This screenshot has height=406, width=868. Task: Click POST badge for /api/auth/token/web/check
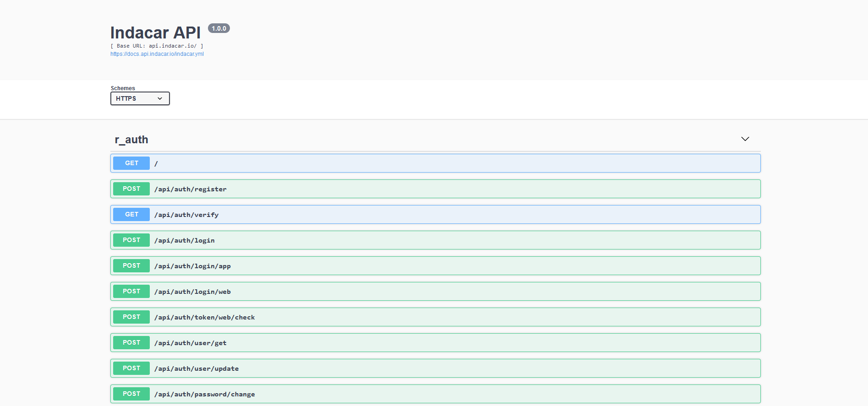point(131,317)
